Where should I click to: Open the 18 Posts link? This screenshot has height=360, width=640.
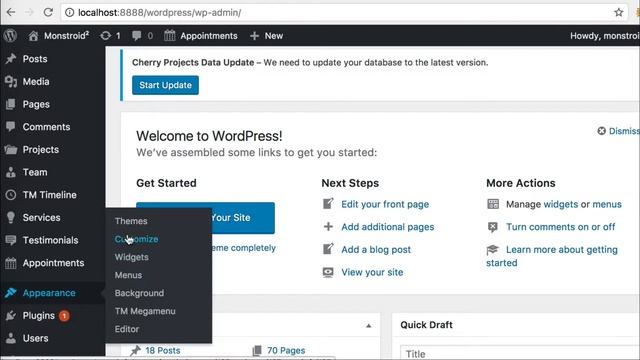coord(163,350)
